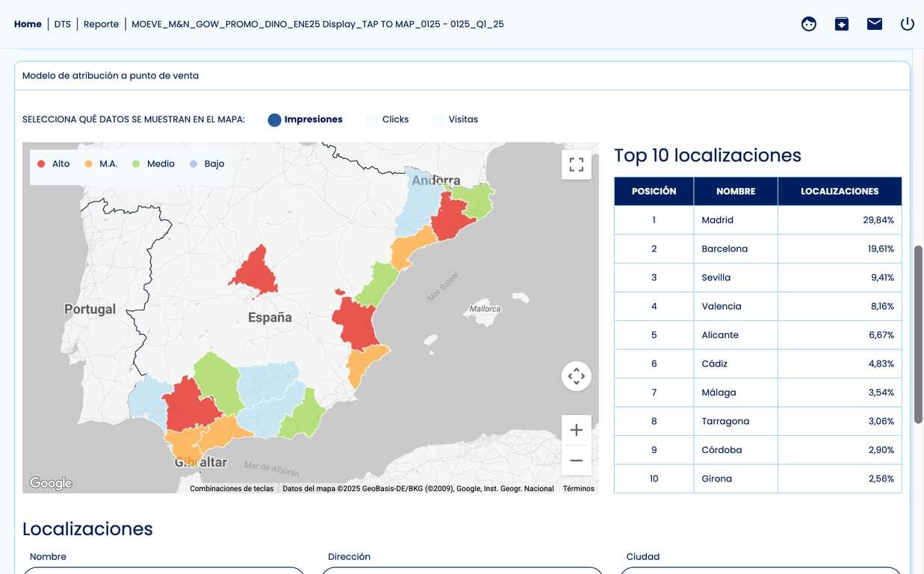
Task: Click Modelo de atribución a punto de venta
Action: click(x=111, y=75)
